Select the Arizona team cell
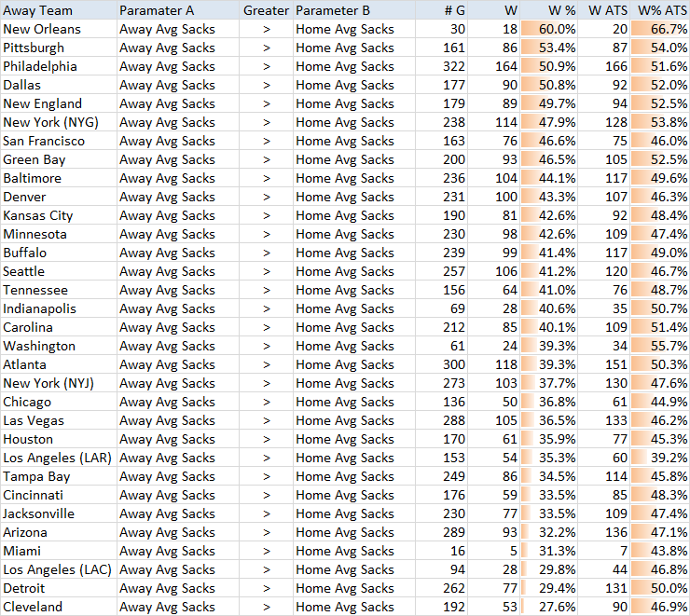Viewport: 690px width, 616px height. [58, 532]
